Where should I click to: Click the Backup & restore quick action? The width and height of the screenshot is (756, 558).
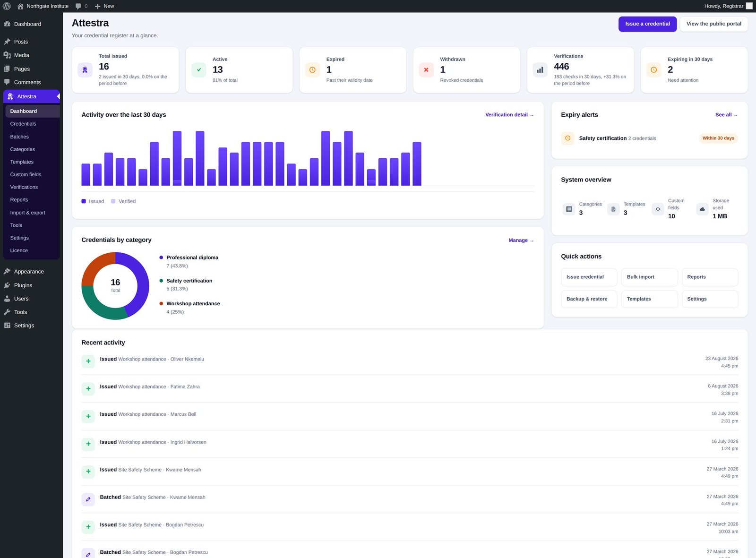(589, 299)
